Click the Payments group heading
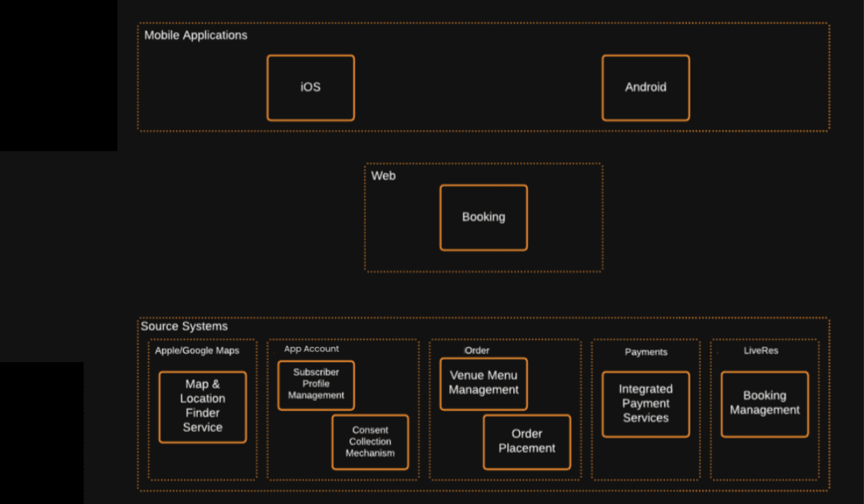 (645, 352)
